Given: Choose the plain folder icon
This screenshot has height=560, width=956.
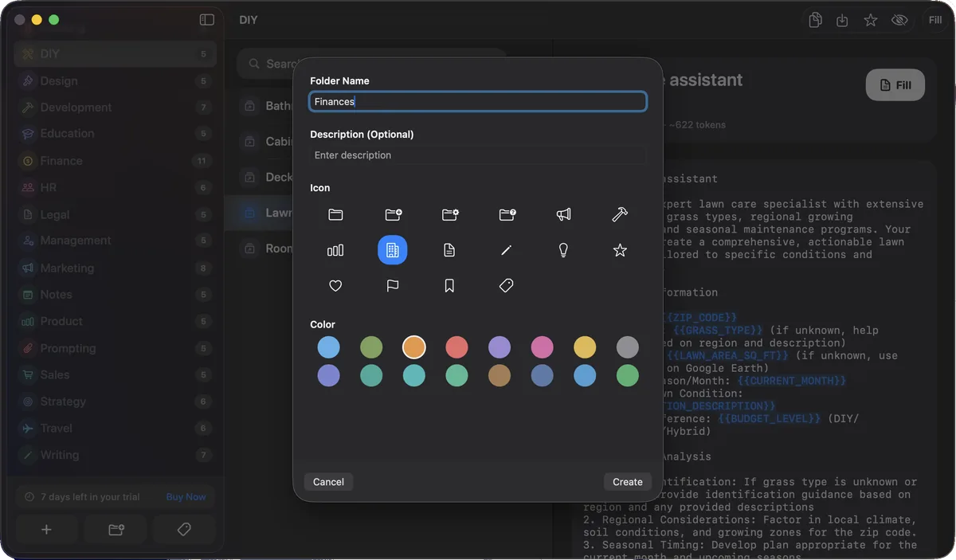Looking at the screenshot, I should (335, 214).
